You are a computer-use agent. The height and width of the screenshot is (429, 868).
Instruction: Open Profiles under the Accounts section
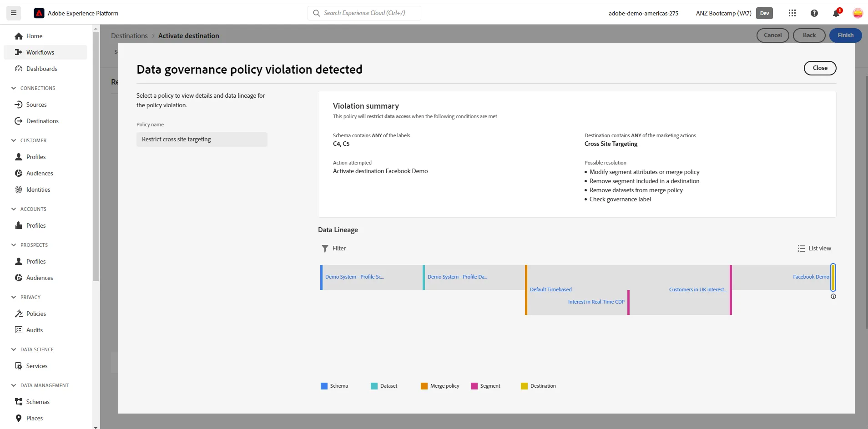click(x=45, y=225)
